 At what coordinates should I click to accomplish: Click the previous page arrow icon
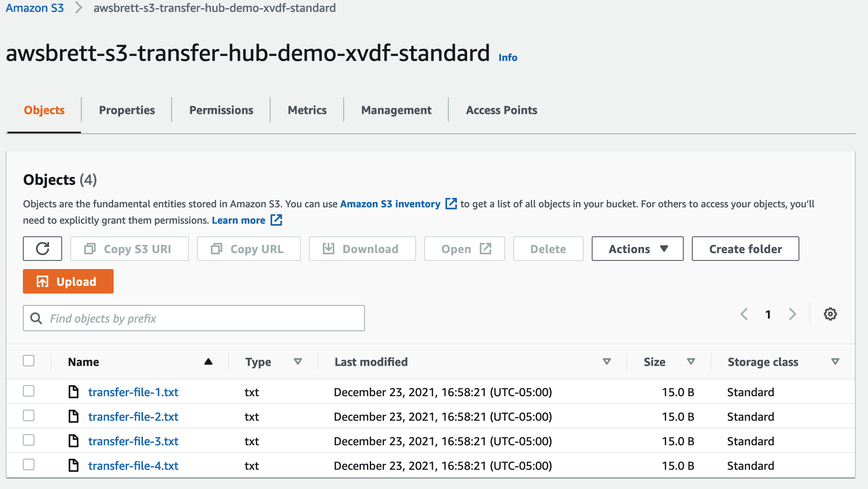[x=744, y=314]
